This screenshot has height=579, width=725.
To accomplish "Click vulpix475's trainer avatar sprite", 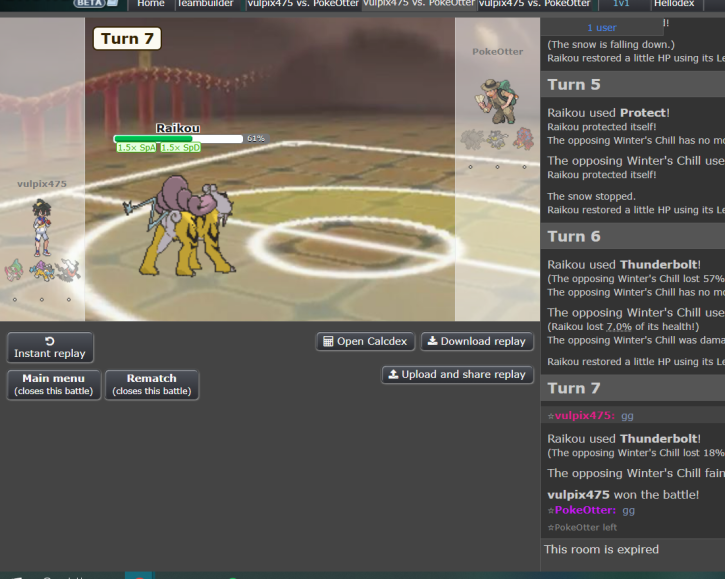I will point(42,228).
